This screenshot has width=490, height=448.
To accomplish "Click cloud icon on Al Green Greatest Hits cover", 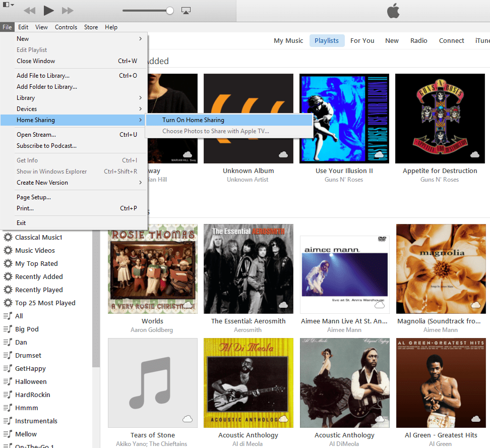I will pos(475,419).
